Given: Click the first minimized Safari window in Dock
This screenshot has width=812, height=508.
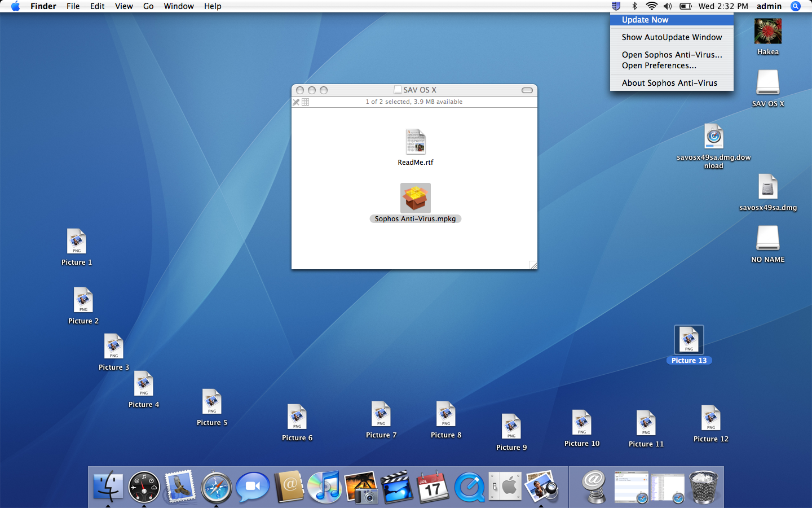Looking at the screenshot, I should point(631,487).
